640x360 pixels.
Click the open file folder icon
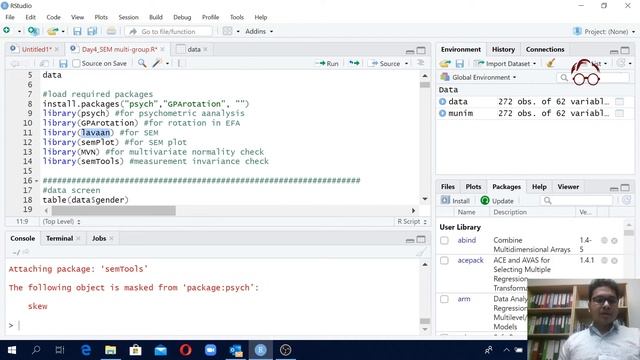[53, 31]
